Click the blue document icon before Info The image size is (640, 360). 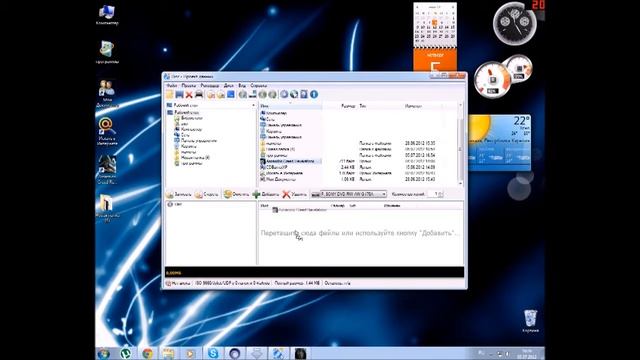304,94
